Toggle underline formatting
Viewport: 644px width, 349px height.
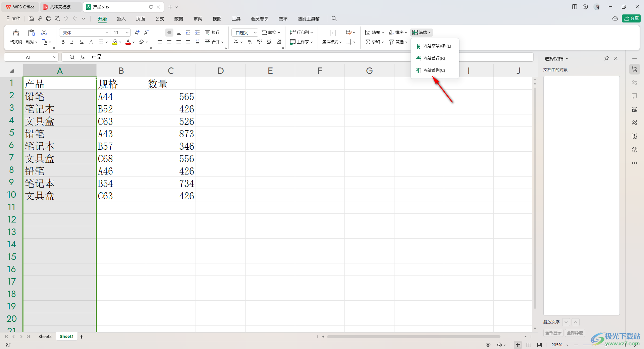[82, 42]
